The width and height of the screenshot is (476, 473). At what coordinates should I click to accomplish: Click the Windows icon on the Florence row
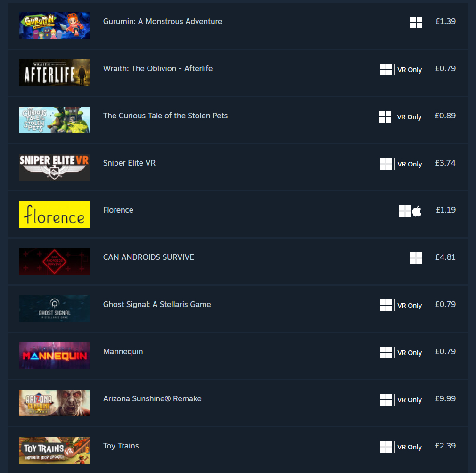coord(405,211)
